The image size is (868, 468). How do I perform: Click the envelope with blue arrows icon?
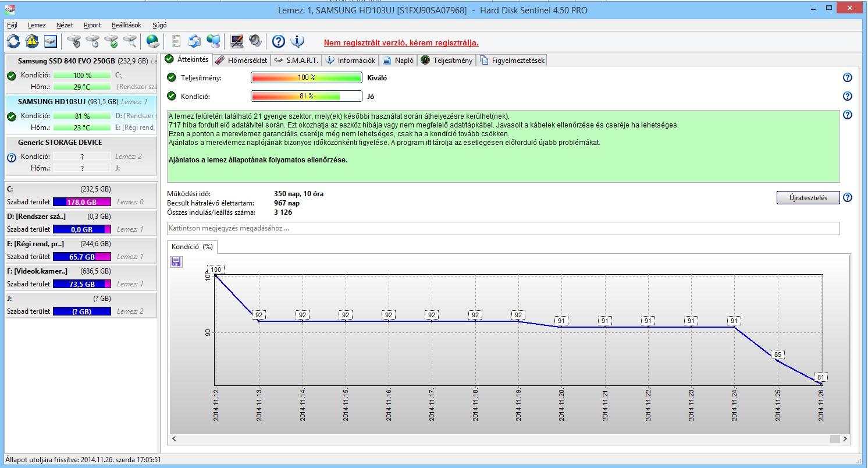pyautogui.click(x=194, y=41)
